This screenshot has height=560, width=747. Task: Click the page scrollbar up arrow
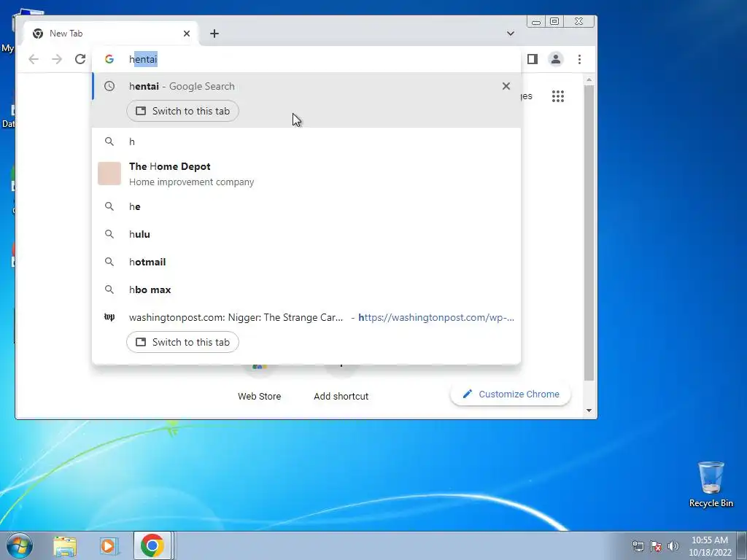(589, 80)
